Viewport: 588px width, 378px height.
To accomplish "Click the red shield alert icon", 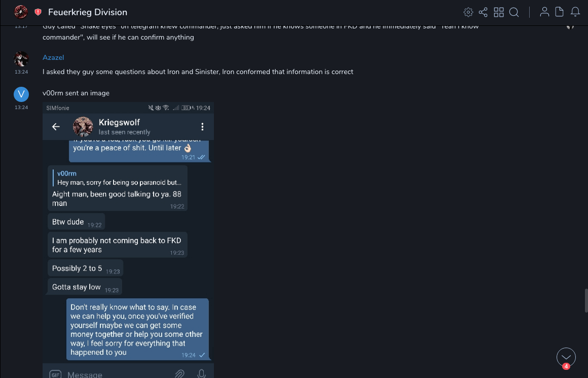I will tap(38, 12).
